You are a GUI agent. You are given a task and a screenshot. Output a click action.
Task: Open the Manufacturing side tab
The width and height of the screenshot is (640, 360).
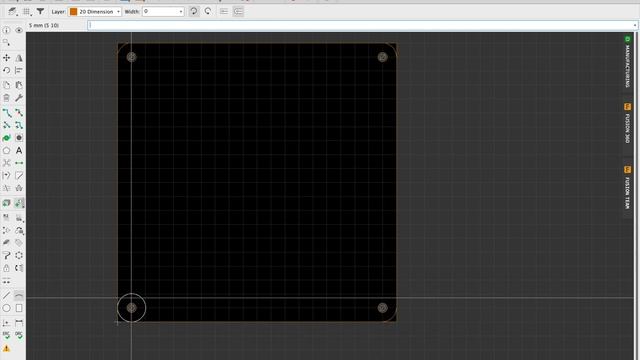pyautogui.click(x=627, y=62)
